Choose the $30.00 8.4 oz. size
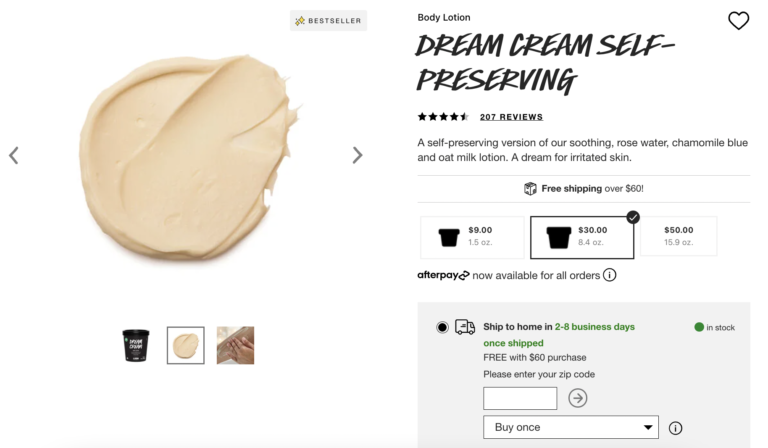The height and width of the screenshot is (448, 768). point(582,237)
